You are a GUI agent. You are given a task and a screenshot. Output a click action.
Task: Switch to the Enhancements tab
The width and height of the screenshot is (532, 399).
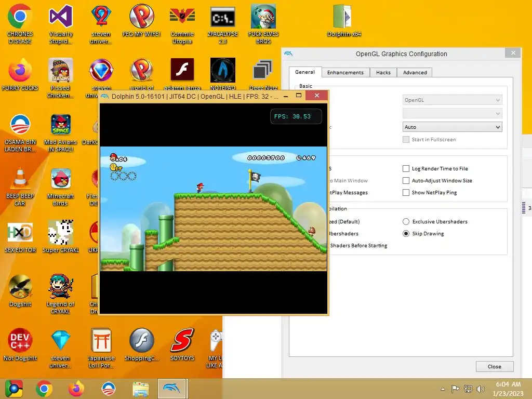345,73
